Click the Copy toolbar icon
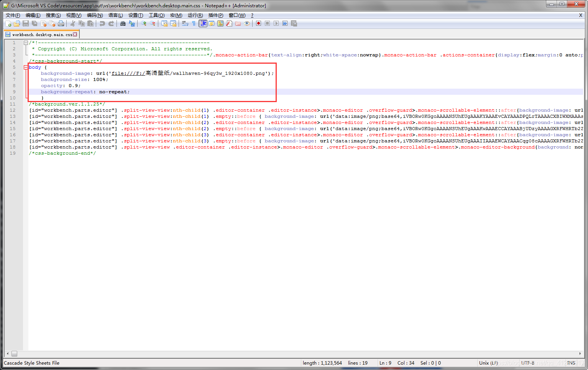Image resolution: width=588 pixels, height=370 pixels. tap(82, 23)
